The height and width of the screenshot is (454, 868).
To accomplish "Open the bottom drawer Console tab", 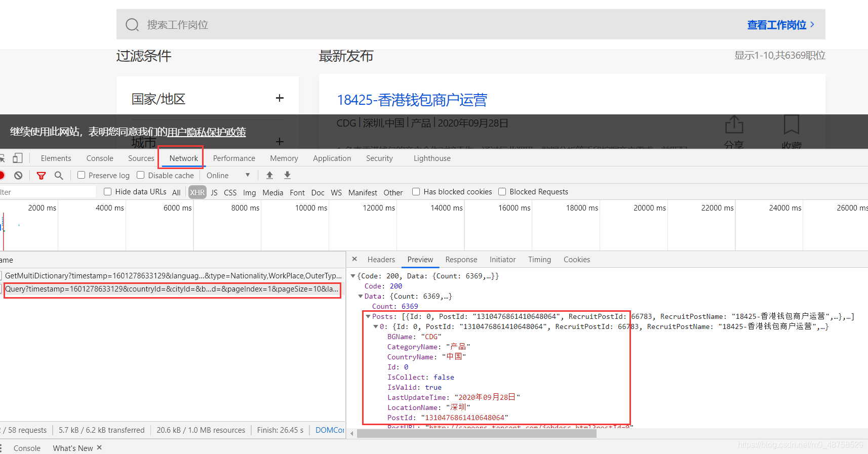I will (x=27, y=448).
